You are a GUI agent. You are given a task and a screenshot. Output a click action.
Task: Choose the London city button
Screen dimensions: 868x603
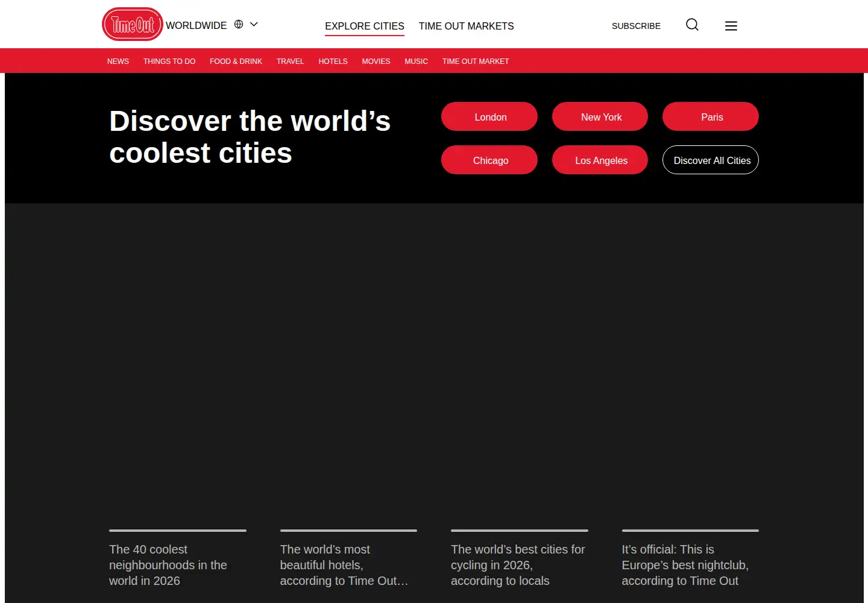(x=489, y=116)
